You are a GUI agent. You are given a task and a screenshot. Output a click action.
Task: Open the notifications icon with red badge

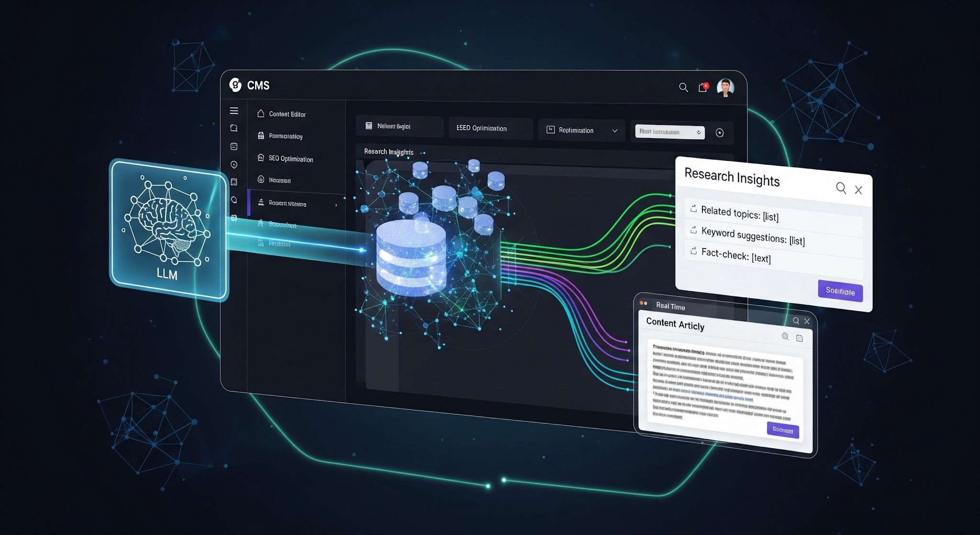coord(702,87)
